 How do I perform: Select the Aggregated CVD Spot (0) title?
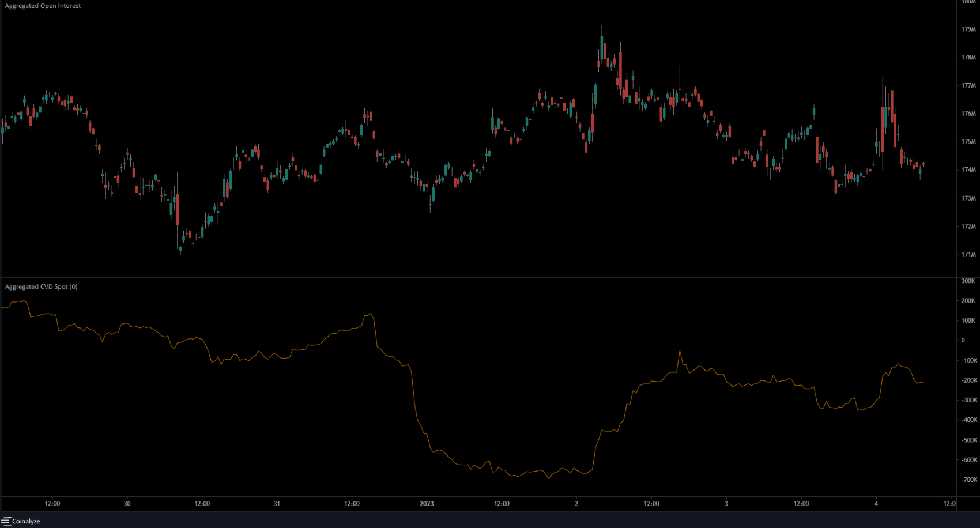(42, 286)
